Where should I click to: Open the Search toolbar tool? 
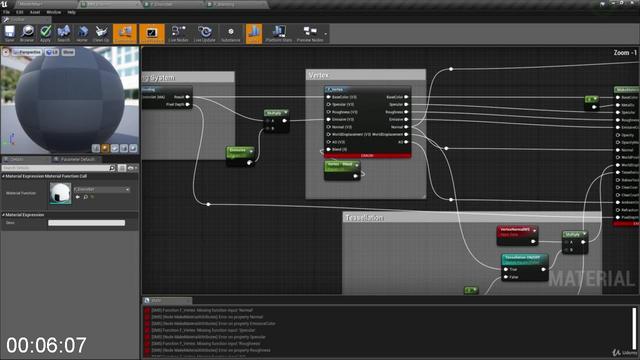[x=63, y=33]
